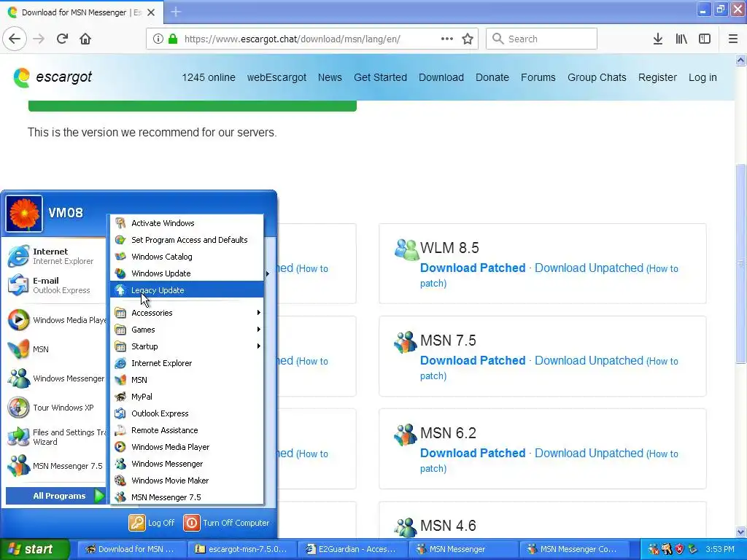Select Activate Windows in programs list
The image size is (747, 560).
pos(187,223)
